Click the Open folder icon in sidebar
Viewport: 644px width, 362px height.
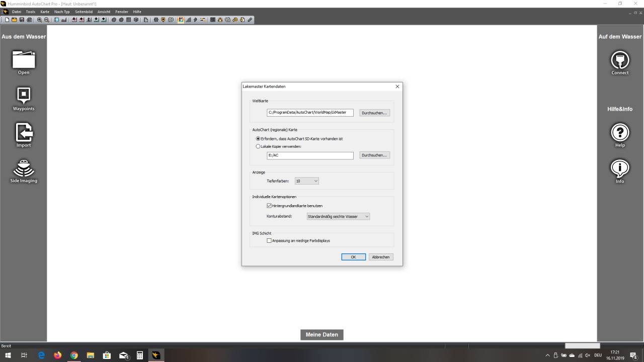[24, 60]
